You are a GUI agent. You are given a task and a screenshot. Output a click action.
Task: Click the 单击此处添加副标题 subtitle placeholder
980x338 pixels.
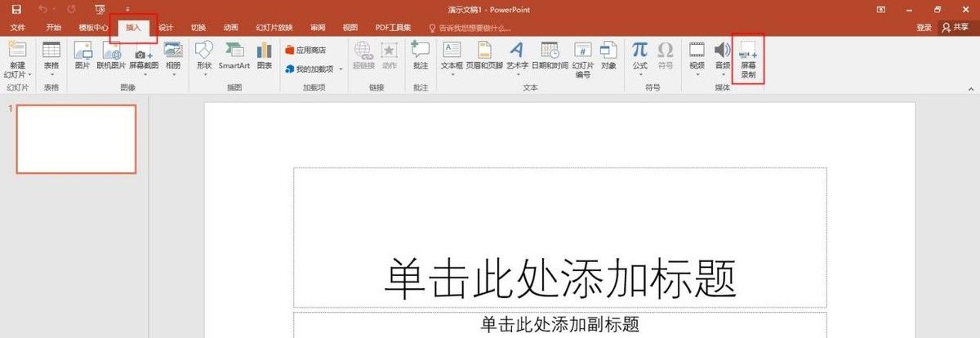560,324
